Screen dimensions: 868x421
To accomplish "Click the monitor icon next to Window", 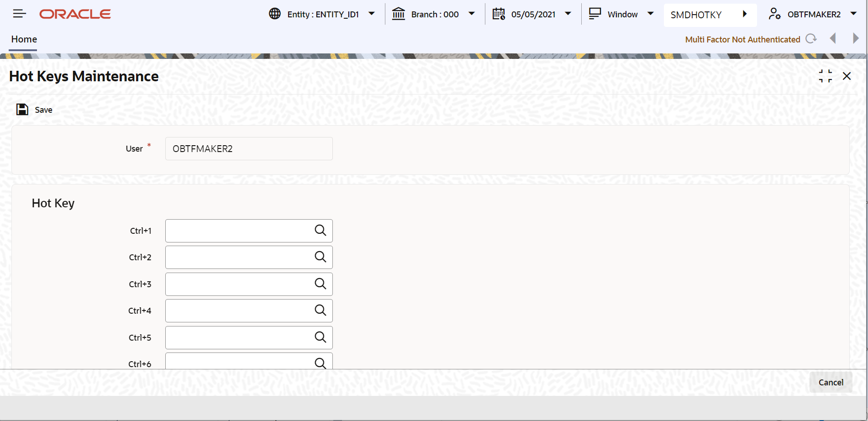I will pyautogui.click(x=594, y=14).
